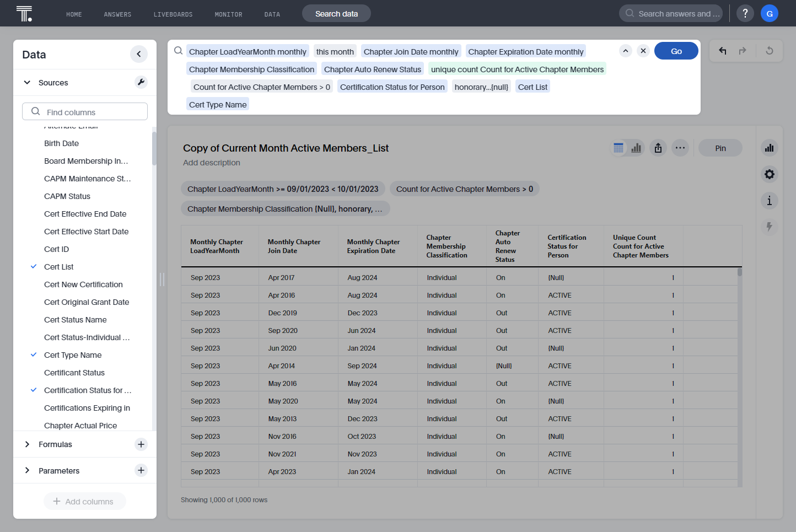Open the info sidebar icon
This screenshot has height=532, width=796.
pyautogui.click(x=770, y=201)
